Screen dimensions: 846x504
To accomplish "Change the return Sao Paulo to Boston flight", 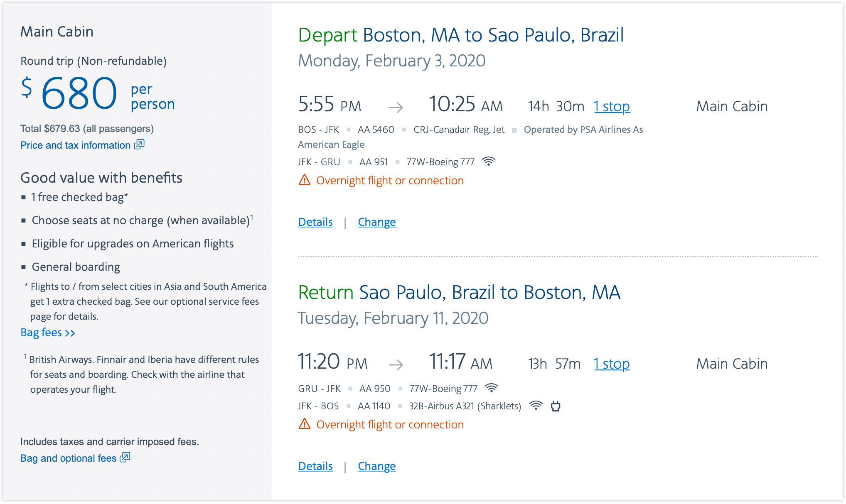I will pos(376,466).
